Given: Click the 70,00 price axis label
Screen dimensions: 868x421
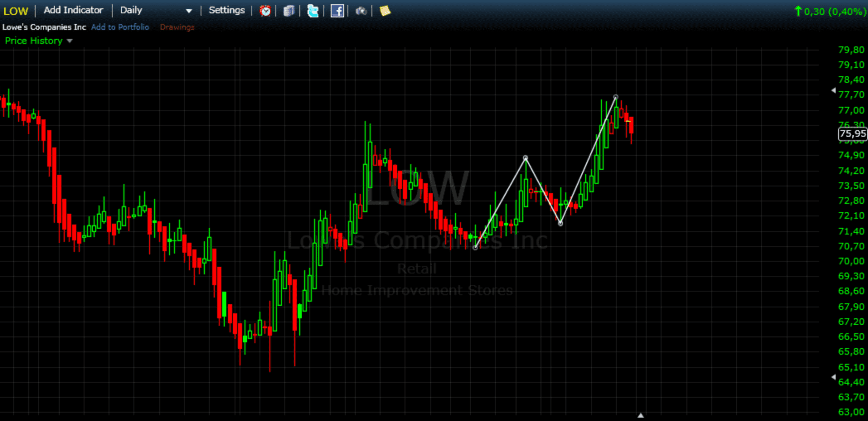Looking at the screenshot, I should click(851, 261).
